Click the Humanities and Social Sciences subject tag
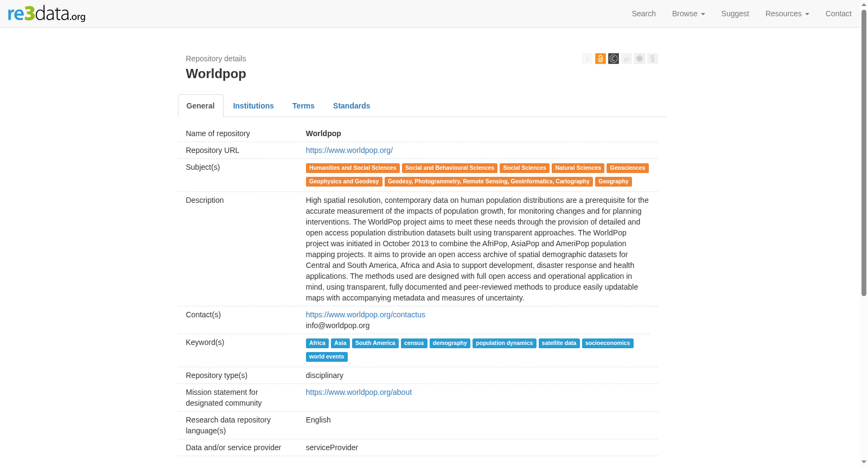The image size is (868, 467). pos(353,168)
